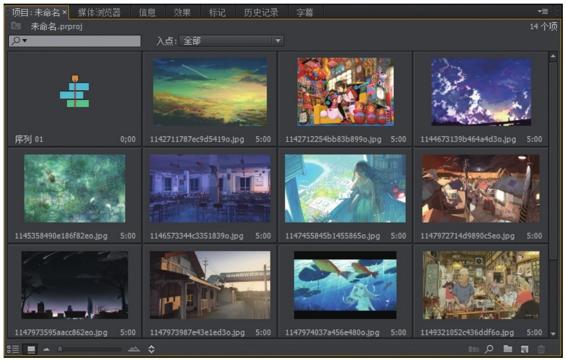Click the zoom in mountain icon

coord(134,349)
